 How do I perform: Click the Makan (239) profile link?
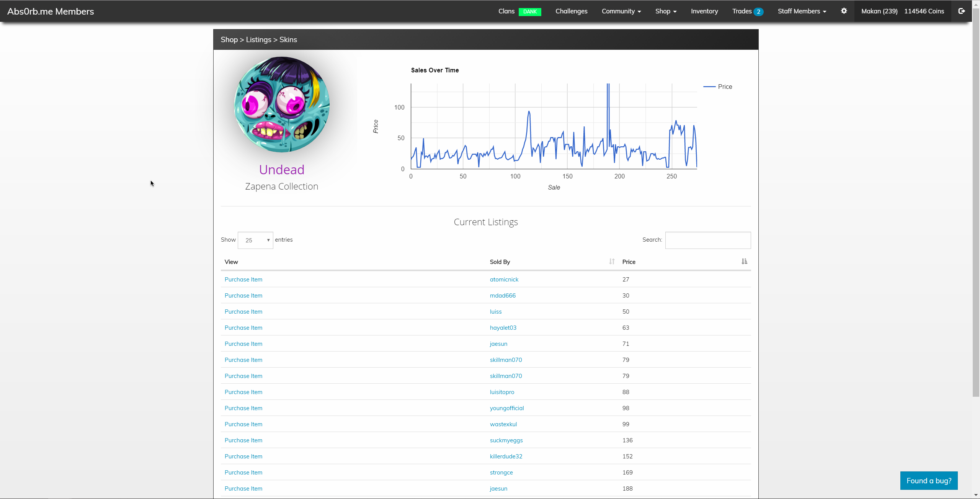(x=879, y=11)
